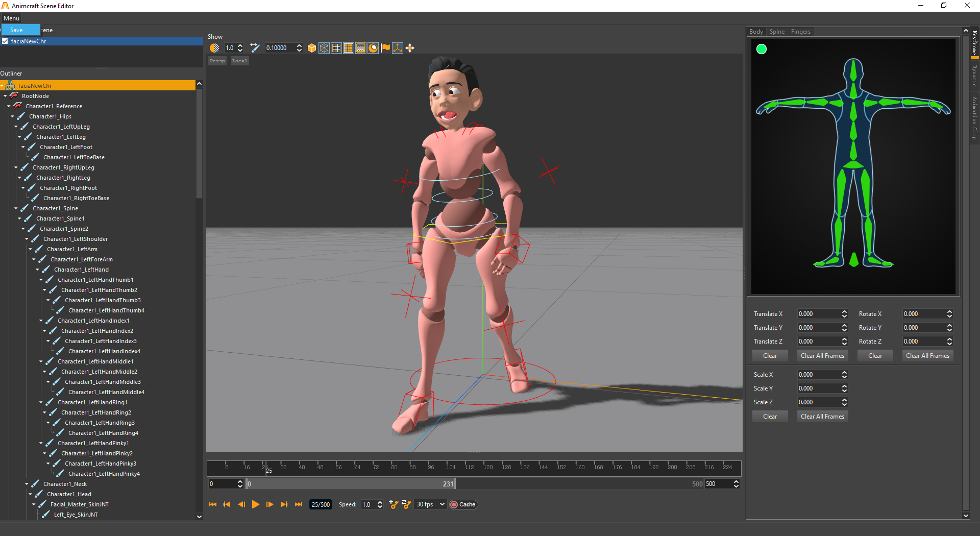
Task: Click the green circle in Body panel
Action: [x=762, y=49]
